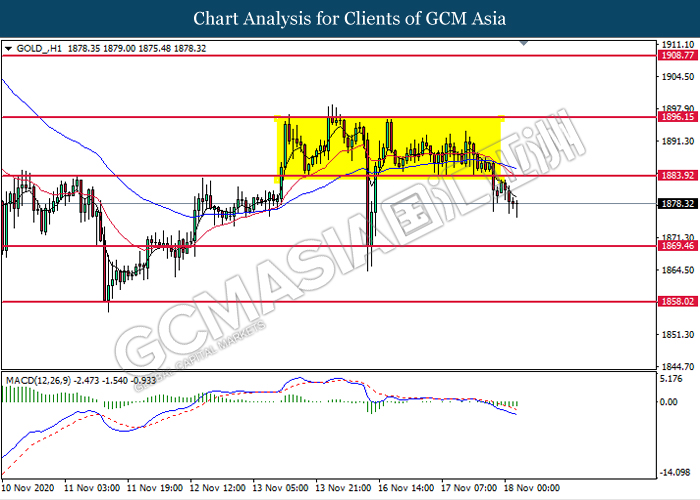Click the 1911.10 price axis value
Screen dimensions: 700x500
pyautogui.click(x=678, y=45)
